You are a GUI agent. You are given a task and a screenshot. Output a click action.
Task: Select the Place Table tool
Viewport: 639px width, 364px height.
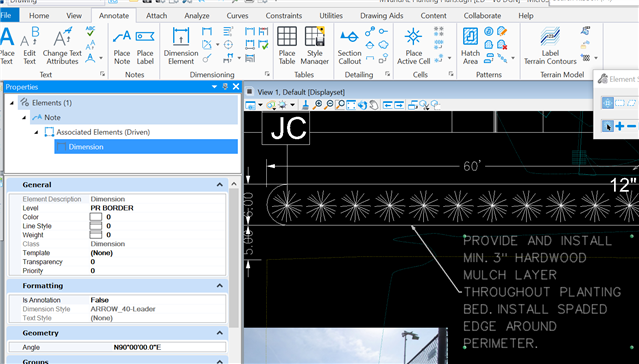[287, 46]
